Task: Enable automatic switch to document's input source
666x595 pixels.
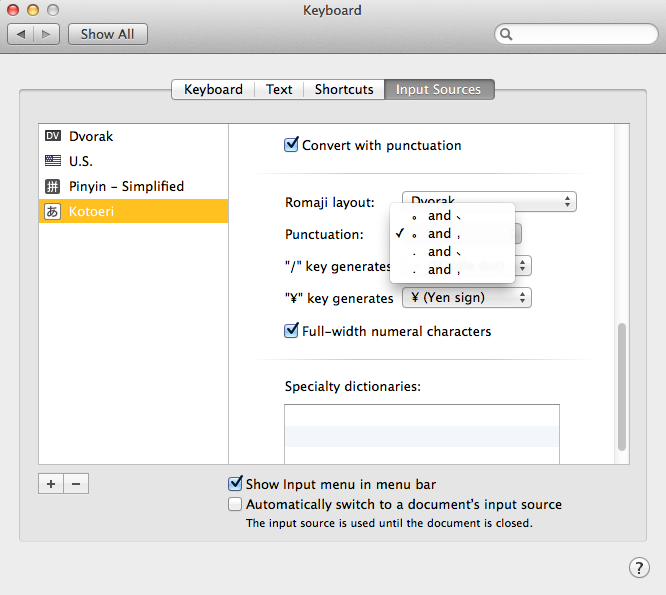Action: tap(236, 504)
